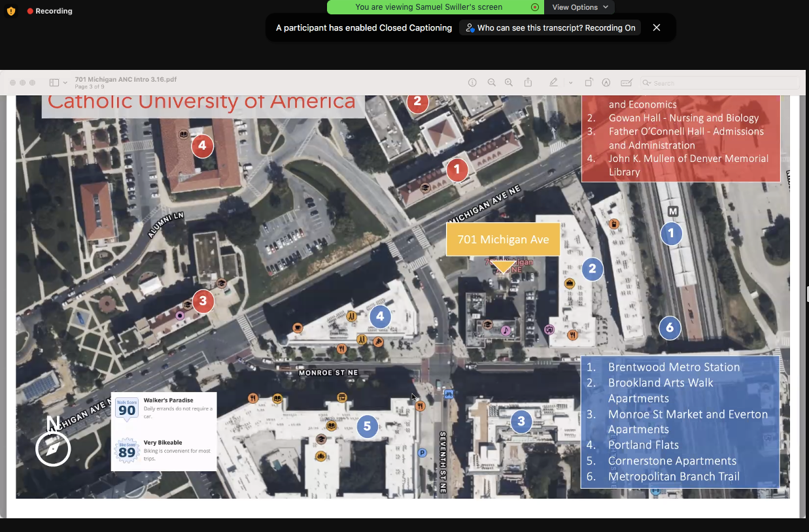This screenshot has width=809, height=532.
Task: Click 'Who can see this transcript?' button
Action: point(550,28)
